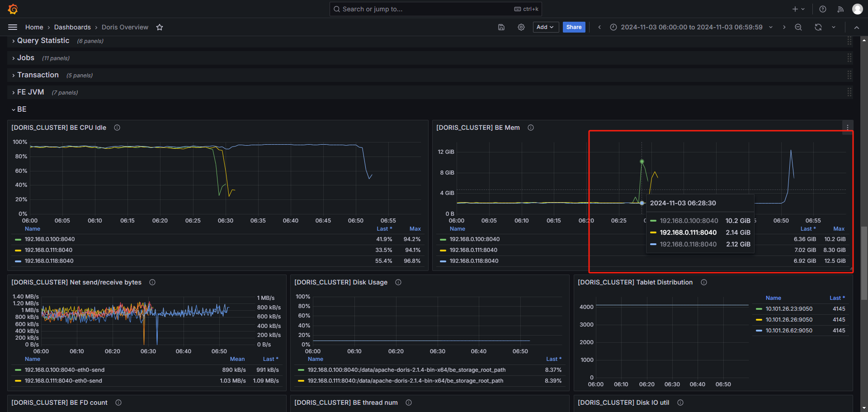
Task: Shift time range backward arrow
Action: point(599,27)
